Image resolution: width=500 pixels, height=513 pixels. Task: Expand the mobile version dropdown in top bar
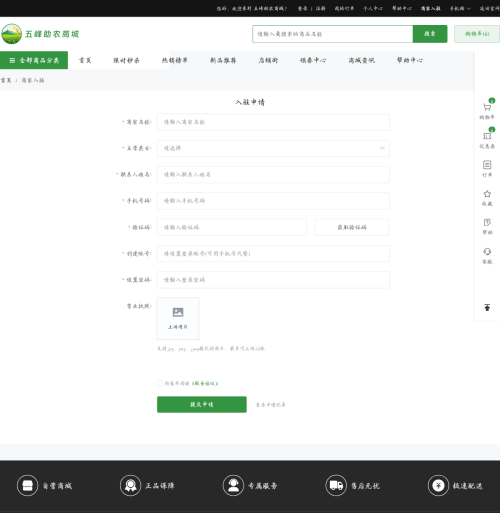(460, 8)
